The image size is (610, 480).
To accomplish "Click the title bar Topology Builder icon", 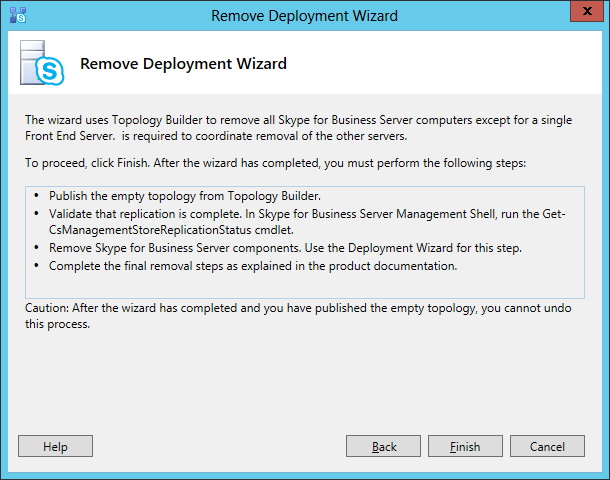I will tap(18, 16).
